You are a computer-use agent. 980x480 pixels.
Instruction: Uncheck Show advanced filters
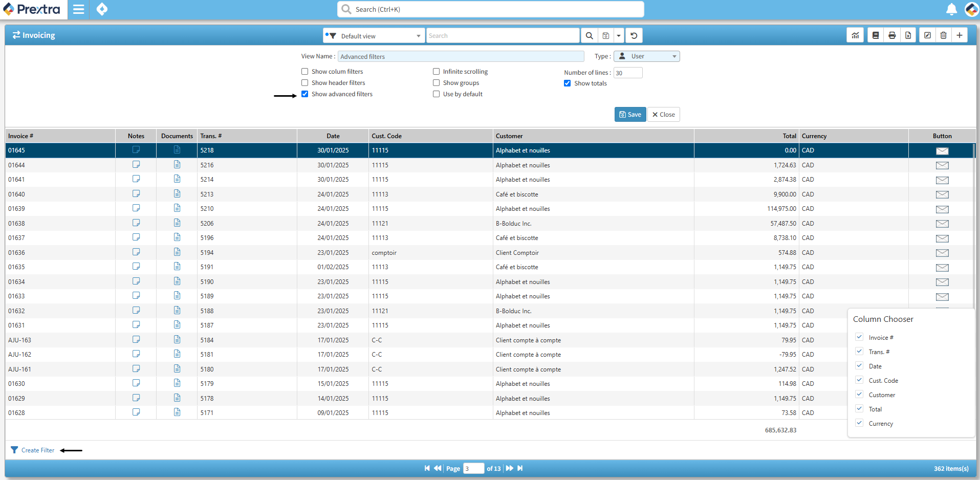click(305, 94)
